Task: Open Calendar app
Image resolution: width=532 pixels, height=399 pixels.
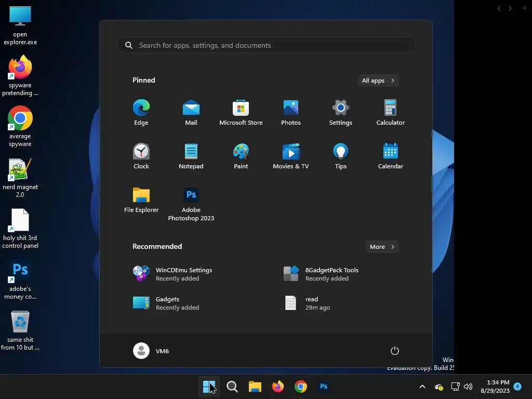Action: coord(391,156)
